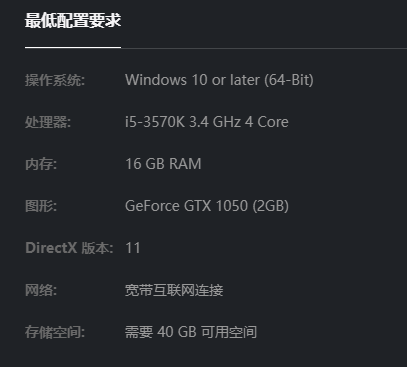Select the 16 GB RAM value

point(163,164)
